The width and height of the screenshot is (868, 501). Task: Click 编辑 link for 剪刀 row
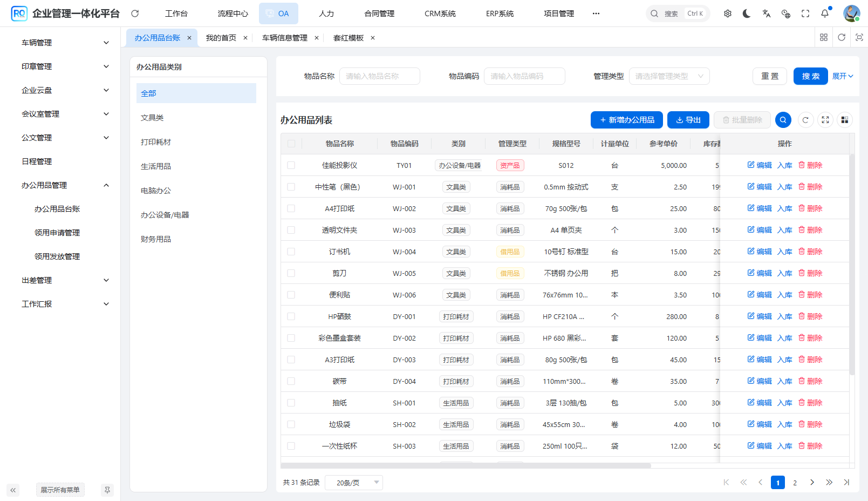(x=760, y=273)
